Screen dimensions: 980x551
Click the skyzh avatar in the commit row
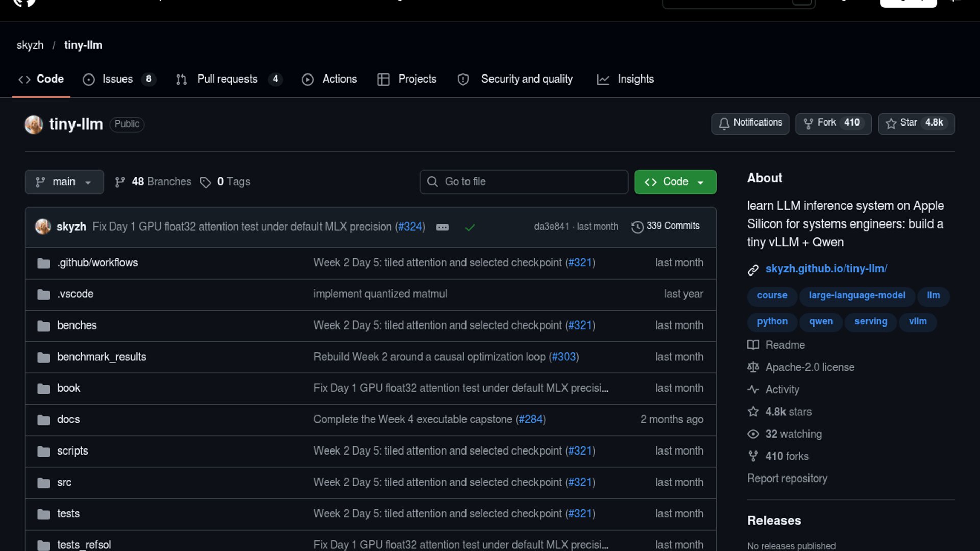(43, 227)
